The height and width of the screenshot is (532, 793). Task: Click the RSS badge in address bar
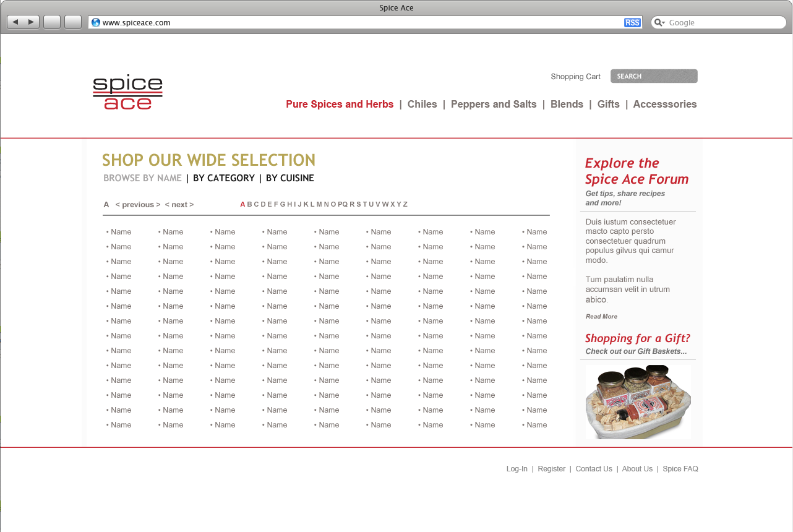(x=632, y=23)
